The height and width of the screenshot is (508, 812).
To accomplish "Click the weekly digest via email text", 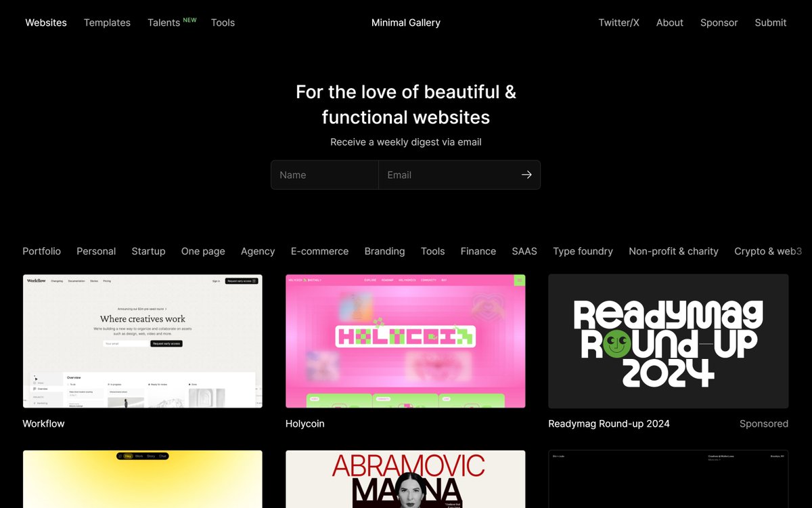I will pos(406,142).
